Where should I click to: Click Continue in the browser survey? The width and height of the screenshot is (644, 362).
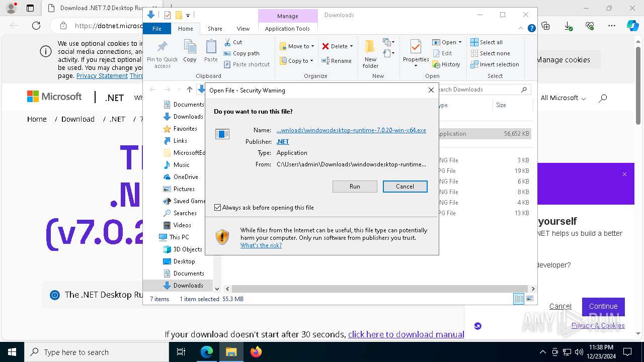click(603, 306)
